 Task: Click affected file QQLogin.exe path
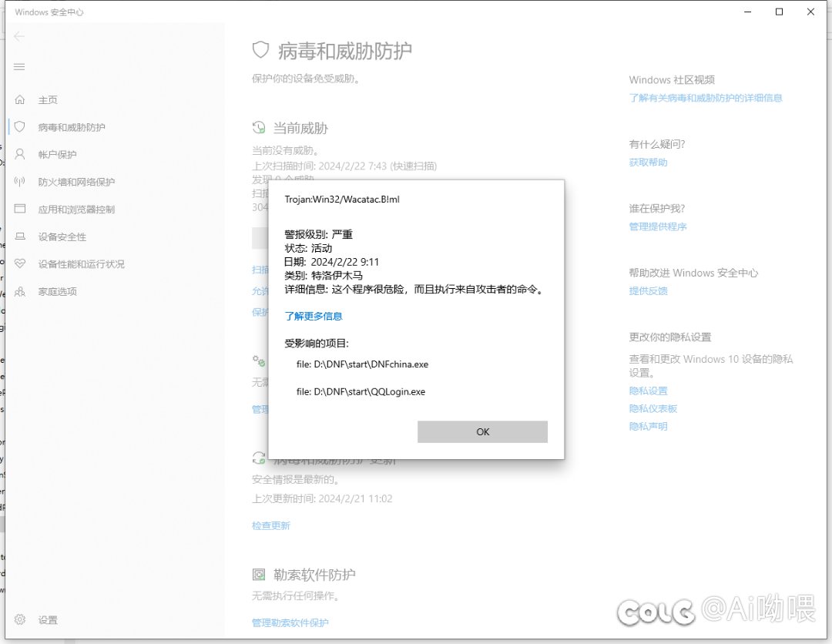pos(361,392)
